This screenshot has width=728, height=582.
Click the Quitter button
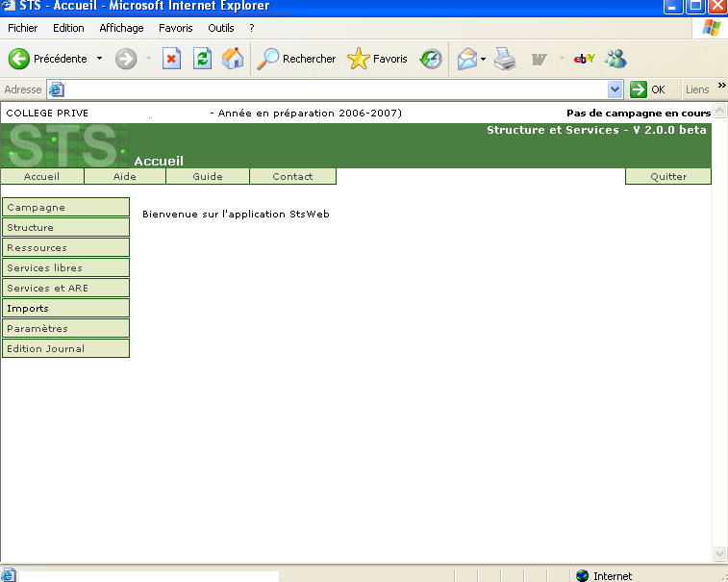click(668, 176)
